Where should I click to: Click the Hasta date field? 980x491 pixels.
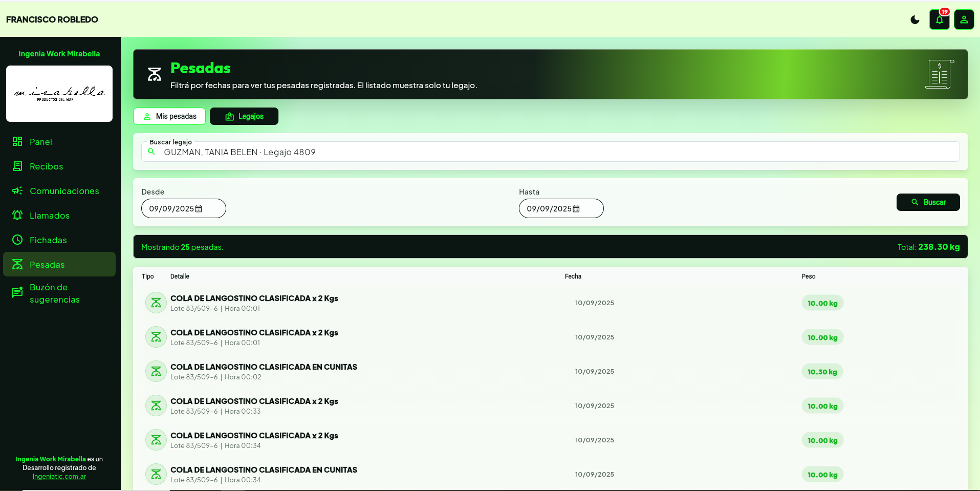click(x=561, y=208)
